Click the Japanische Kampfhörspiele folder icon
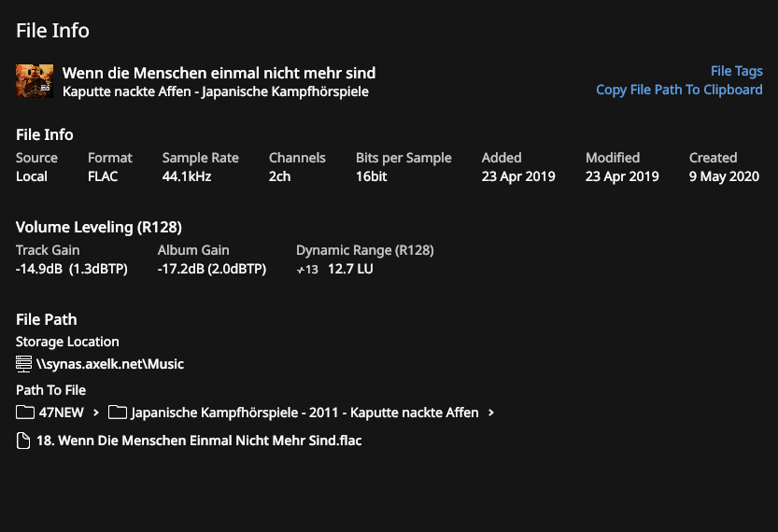This screenshot has height=532, width=778. [x=118, y=412]
